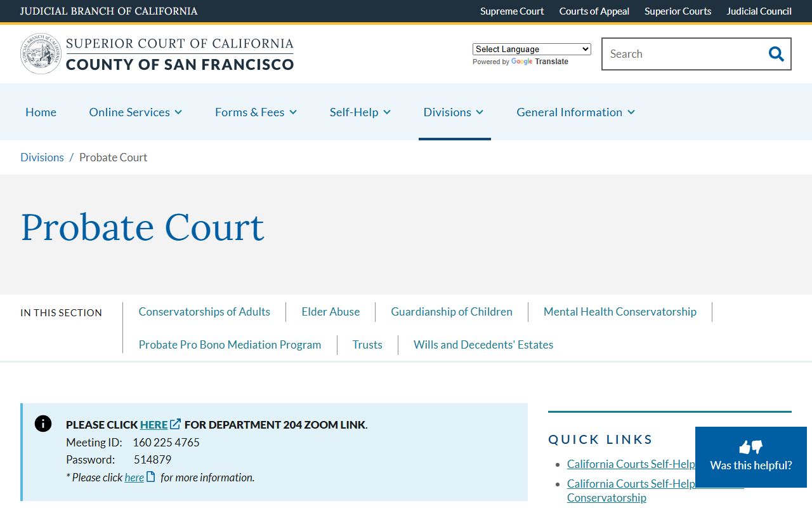
Task: Click the court seal logo
Action: pos(41,54)
